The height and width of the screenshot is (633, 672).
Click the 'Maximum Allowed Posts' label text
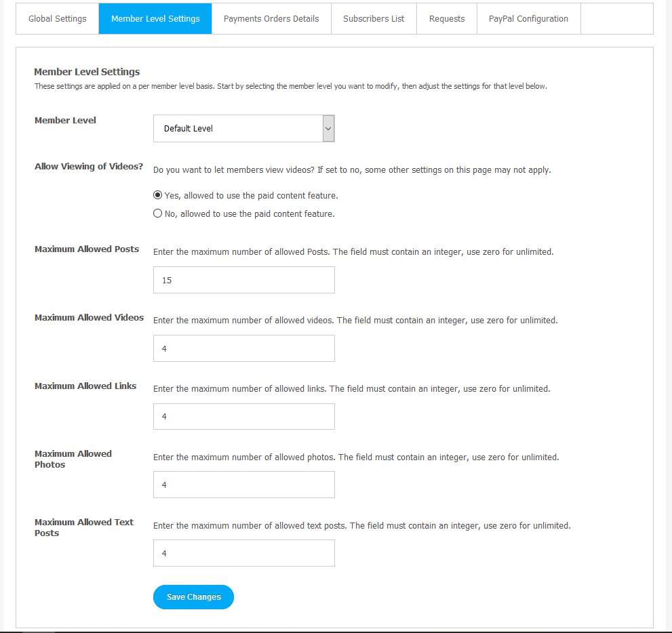tap(87, 249)
